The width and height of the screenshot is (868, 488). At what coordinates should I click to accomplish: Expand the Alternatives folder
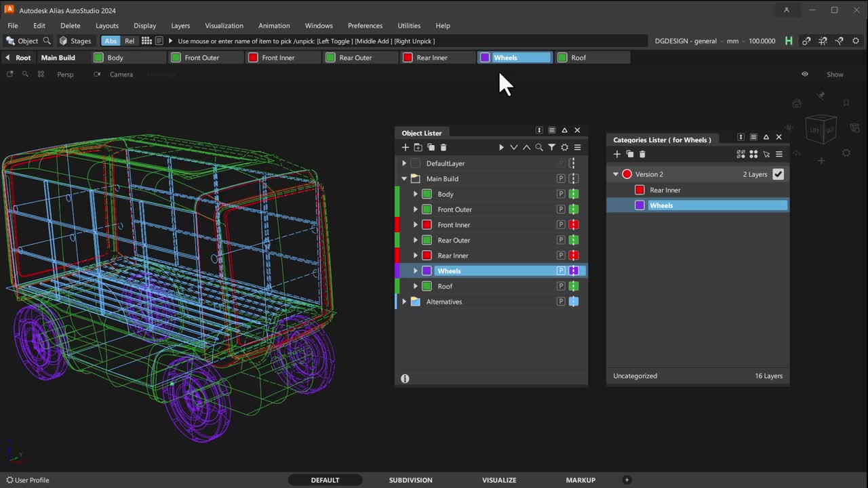[x=404, y=302]
